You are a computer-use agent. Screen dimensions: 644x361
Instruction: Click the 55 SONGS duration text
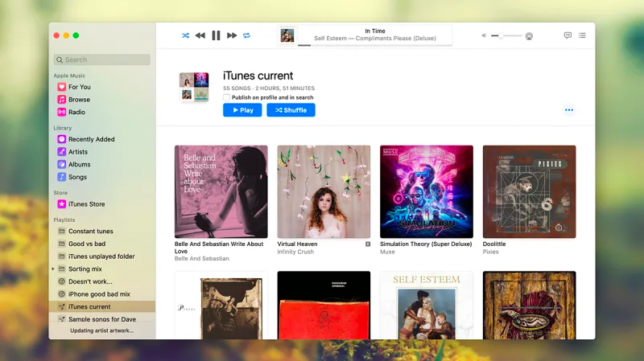pos(269,88)
